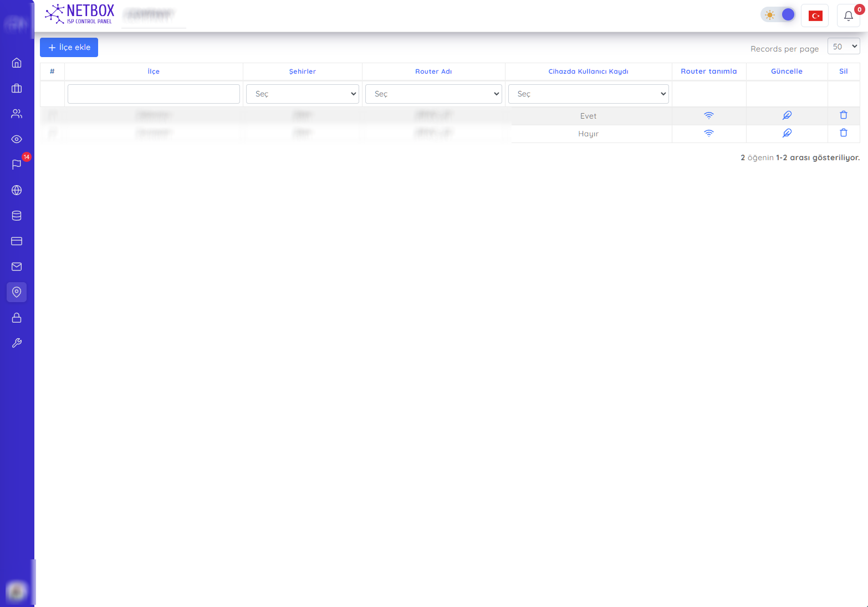868x607 pixels.
Task: Toggle the light/dark theme switch
Action: coord(778,15)
